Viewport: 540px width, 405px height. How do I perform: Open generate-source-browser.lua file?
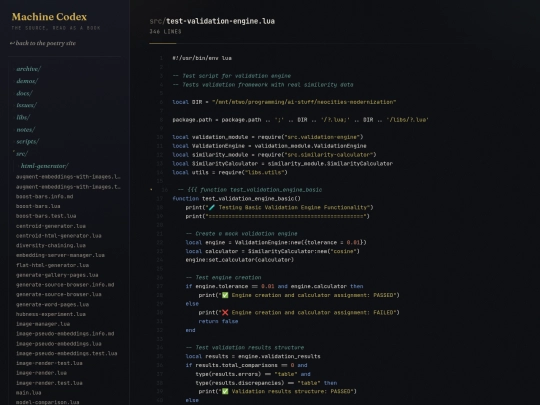click(x=59, y=294)
